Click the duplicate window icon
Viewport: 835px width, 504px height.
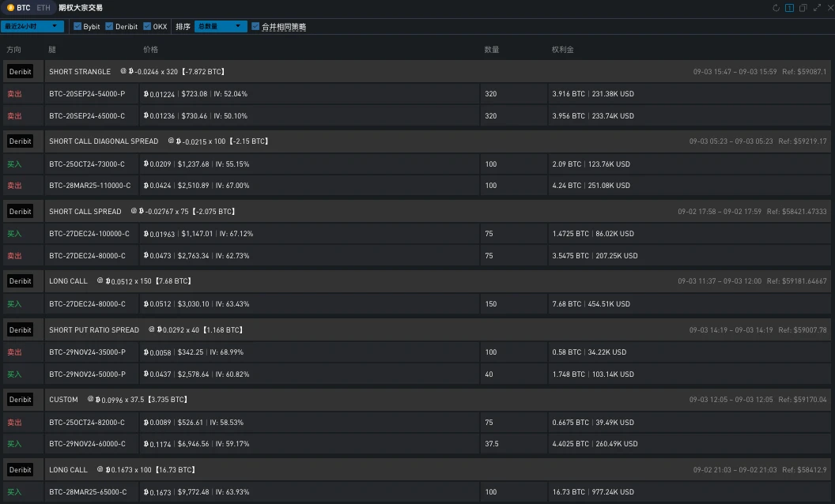(803, 8)
